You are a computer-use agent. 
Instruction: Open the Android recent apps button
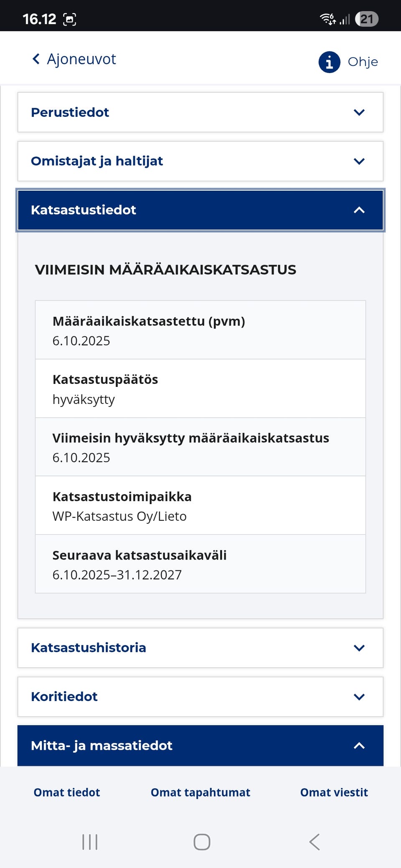90,842
